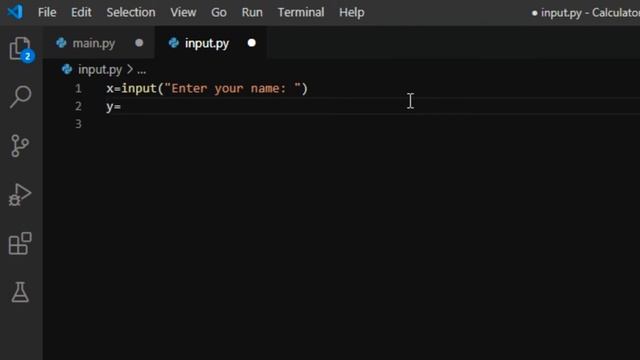640x360 pixels.
Task: Open the Help menu
Action: tap(351, 12)
